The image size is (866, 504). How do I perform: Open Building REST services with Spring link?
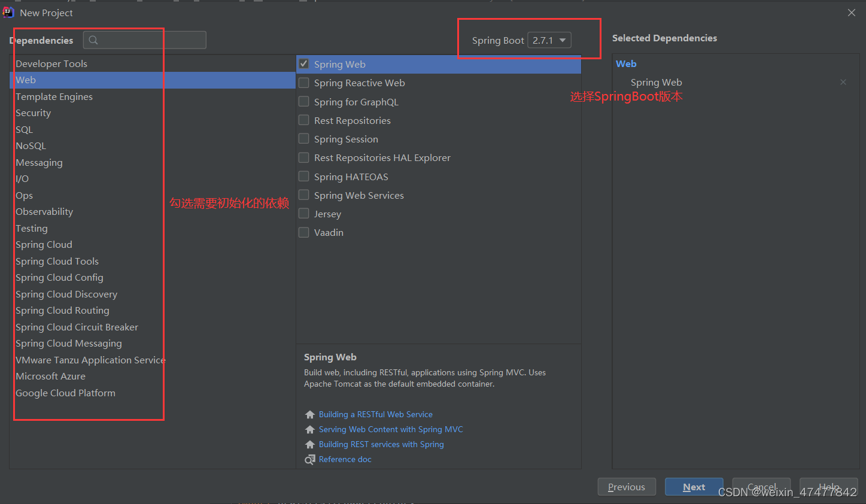[381, 444]
